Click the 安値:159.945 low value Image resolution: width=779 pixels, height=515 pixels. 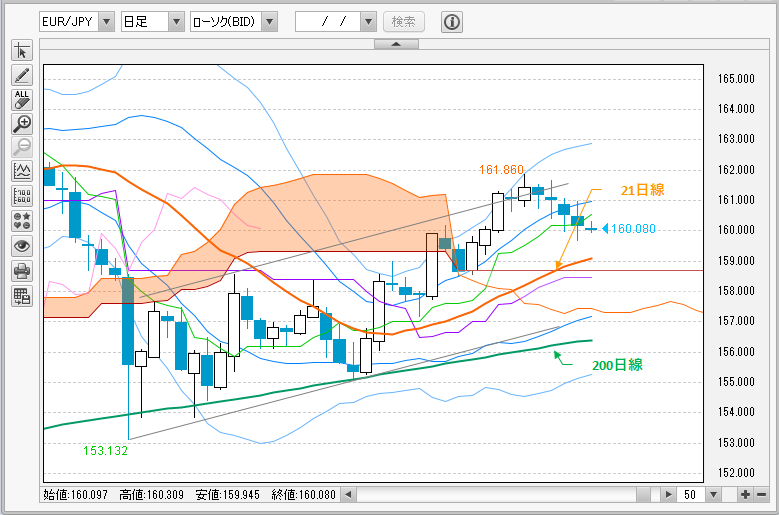[228, 495]
